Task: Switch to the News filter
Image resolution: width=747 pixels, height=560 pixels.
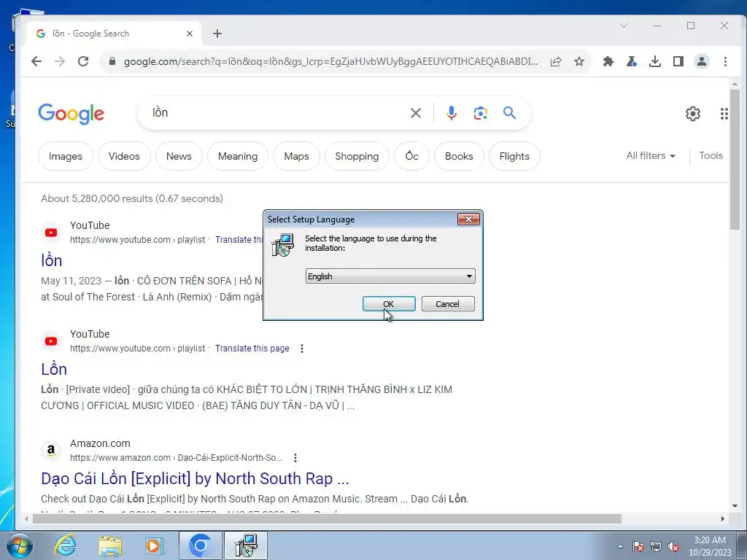Action: (x=179, y=156)
